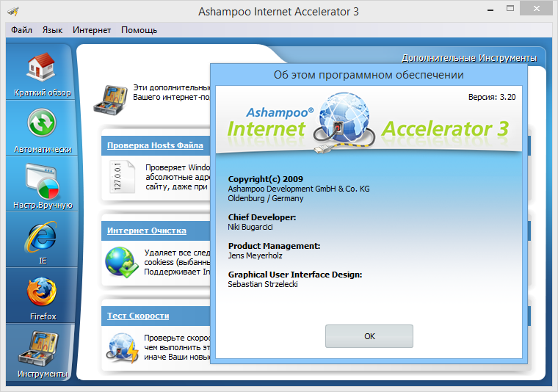This screenshot has width=558, height=392.
Task: Open the Проверка Hosts Файла link
Action: (155, 145)
